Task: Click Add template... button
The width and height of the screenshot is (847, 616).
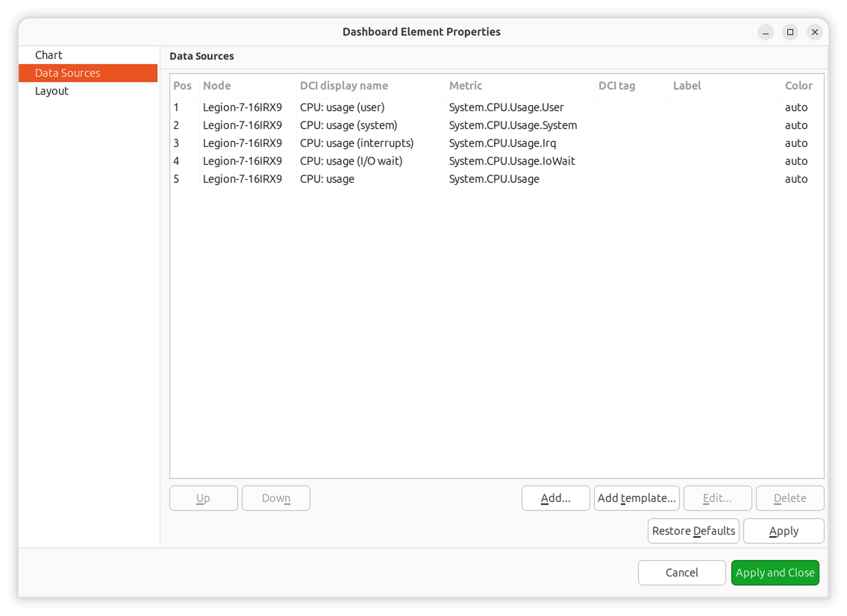Action: pos(637,498)
